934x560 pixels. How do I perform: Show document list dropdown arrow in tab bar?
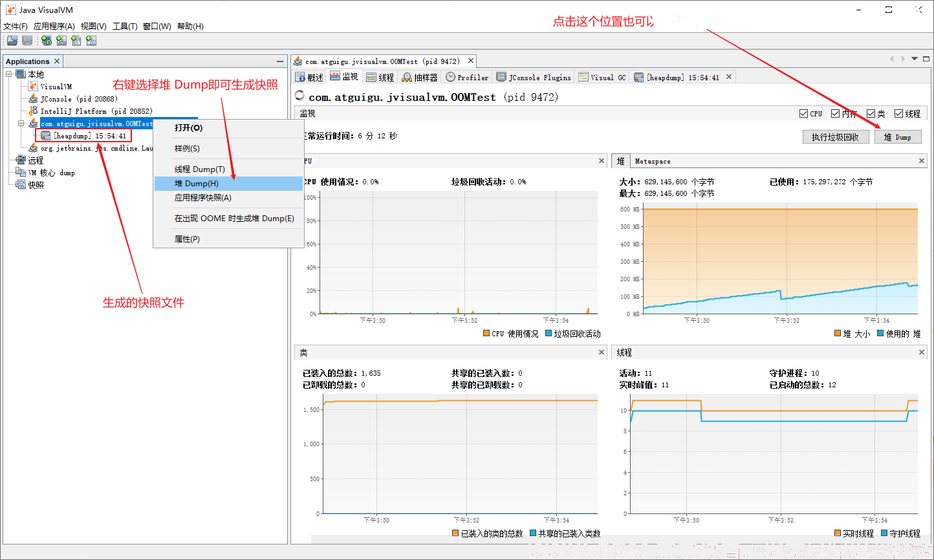[x=915, y=59]
